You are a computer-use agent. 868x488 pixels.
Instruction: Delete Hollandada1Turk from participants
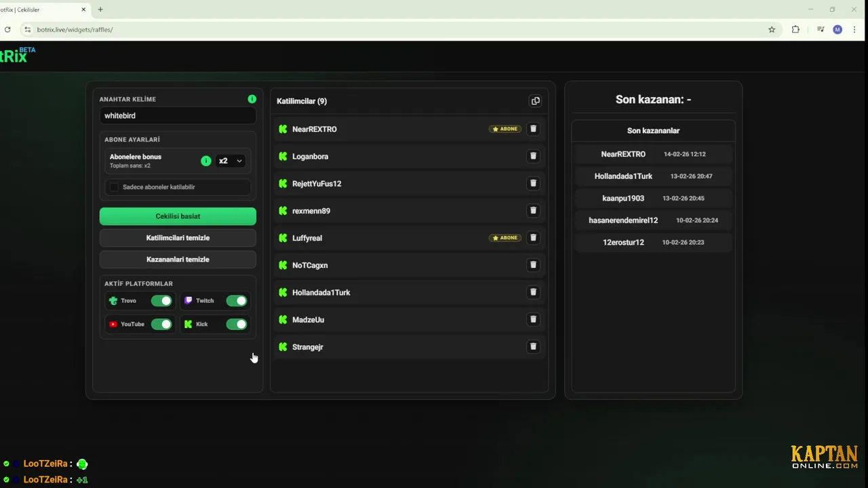click(533, 292)
